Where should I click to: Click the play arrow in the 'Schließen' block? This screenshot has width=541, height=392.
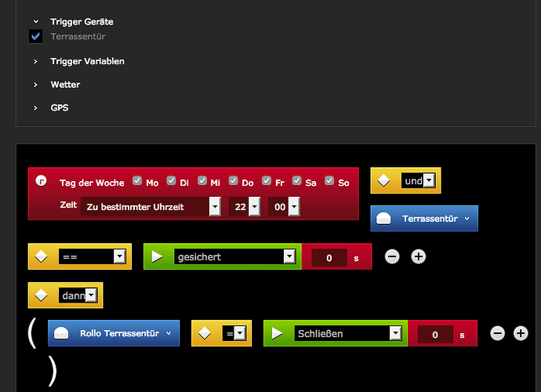[x=277, y=333]
